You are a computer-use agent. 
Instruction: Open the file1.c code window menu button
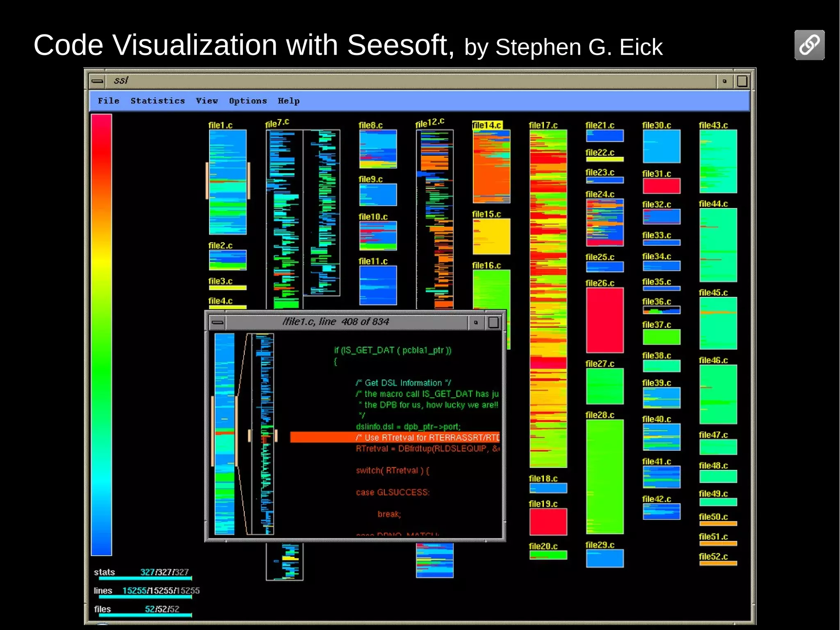click(x=217, y=322)
